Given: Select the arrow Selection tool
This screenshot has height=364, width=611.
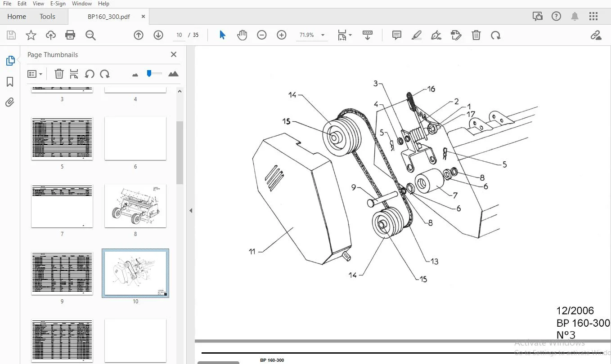Looking at the screenshot, I should 222,35.
